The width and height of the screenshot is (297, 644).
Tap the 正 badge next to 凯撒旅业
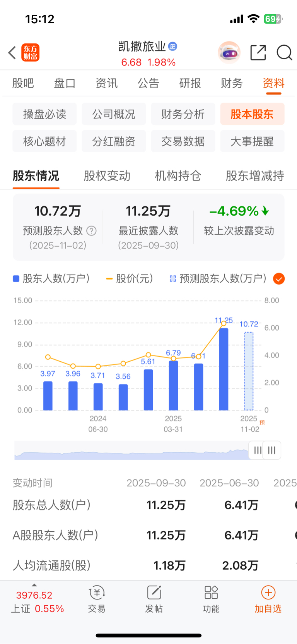[x=173, y=46]
